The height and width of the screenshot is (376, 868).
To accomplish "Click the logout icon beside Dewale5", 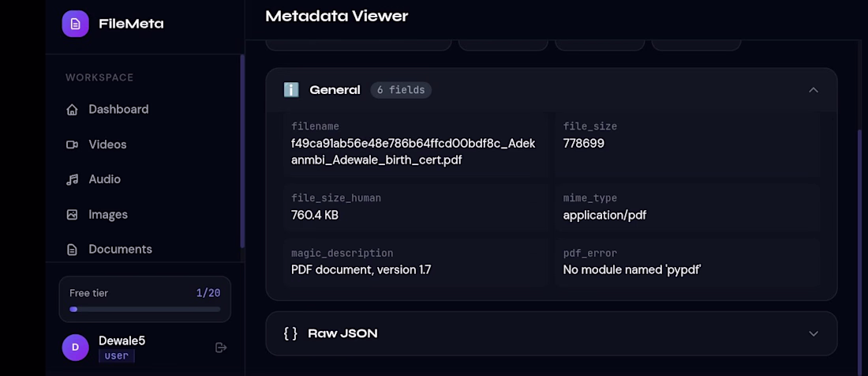I will click(221, 348).
